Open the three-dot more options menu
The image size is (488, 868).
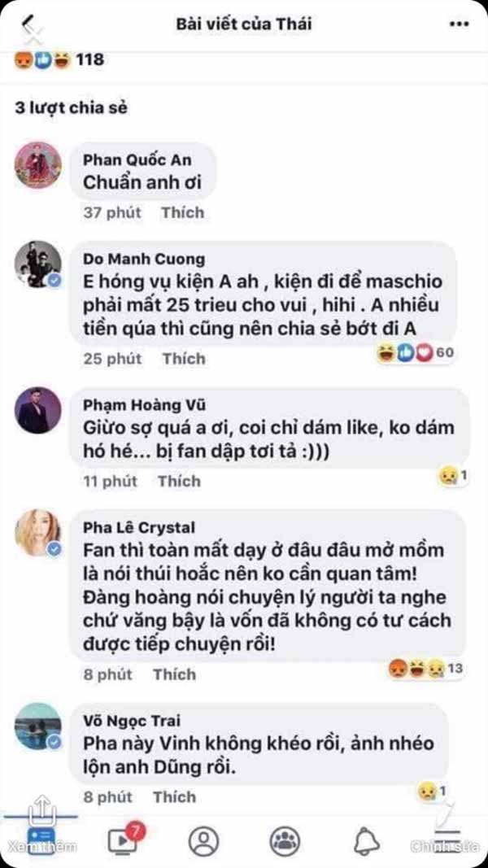click(460, 24)
